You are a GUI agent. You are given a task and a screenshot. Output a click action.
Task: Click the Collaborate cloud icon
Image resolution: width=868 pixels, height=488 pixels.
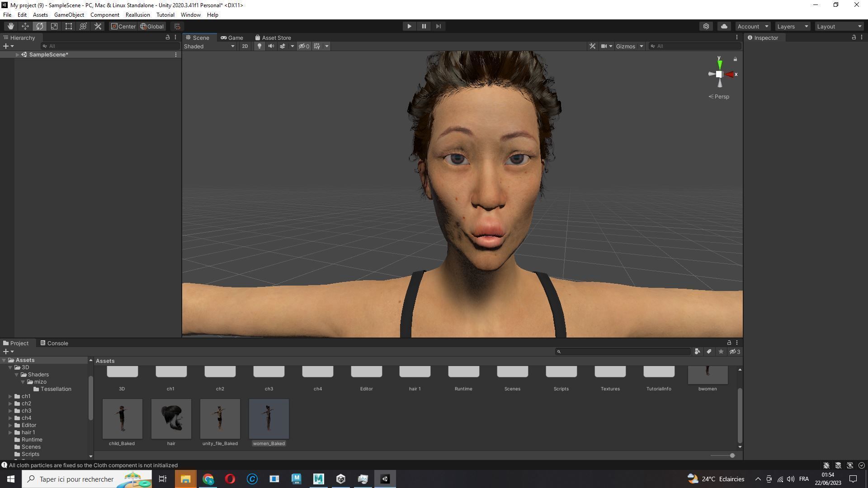coord(724,26)
